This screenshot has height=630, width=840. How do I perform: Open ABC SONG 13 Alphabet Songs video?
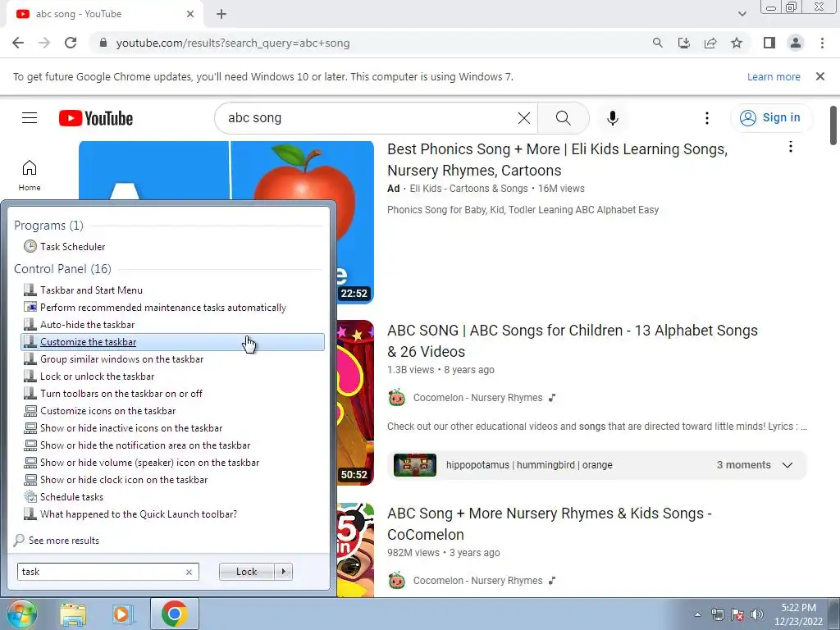pos(572,340)
